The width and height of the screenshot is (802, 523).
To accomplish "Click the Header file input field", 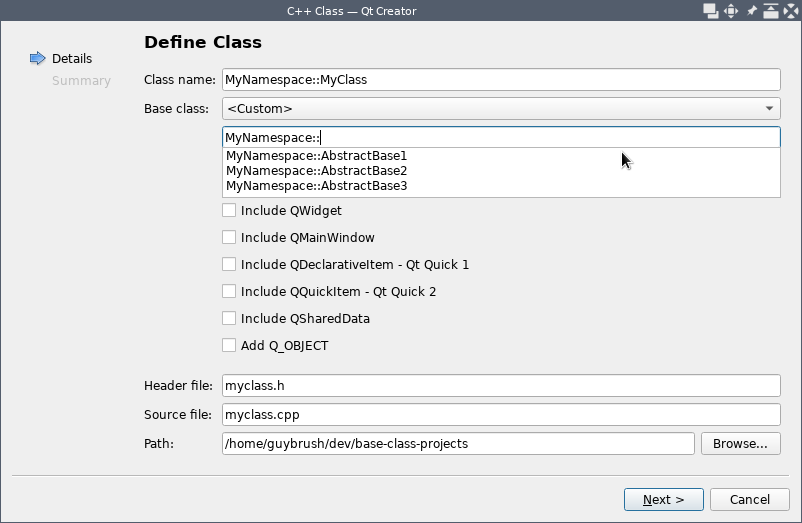I will click(500, 386).
